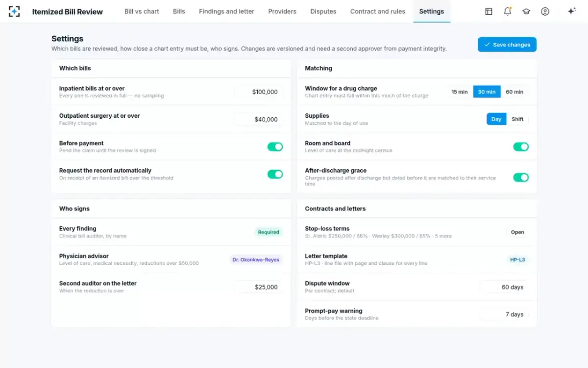Click Save changes button

[507, 45]
